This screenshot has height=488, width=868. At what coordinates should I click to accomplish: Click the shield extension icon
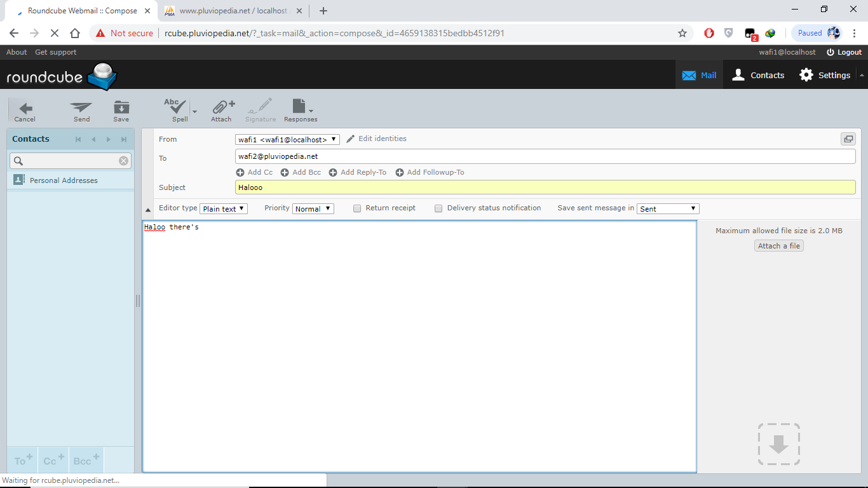click(x=729, y=33)
